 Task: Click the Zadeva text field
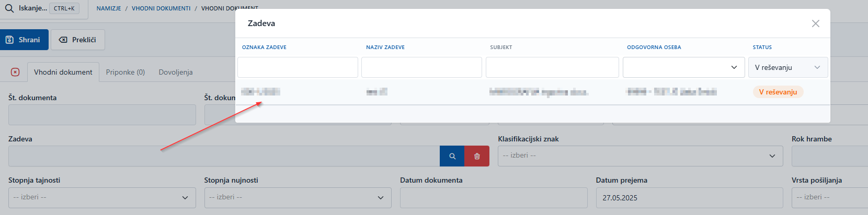tap(224, 156)
